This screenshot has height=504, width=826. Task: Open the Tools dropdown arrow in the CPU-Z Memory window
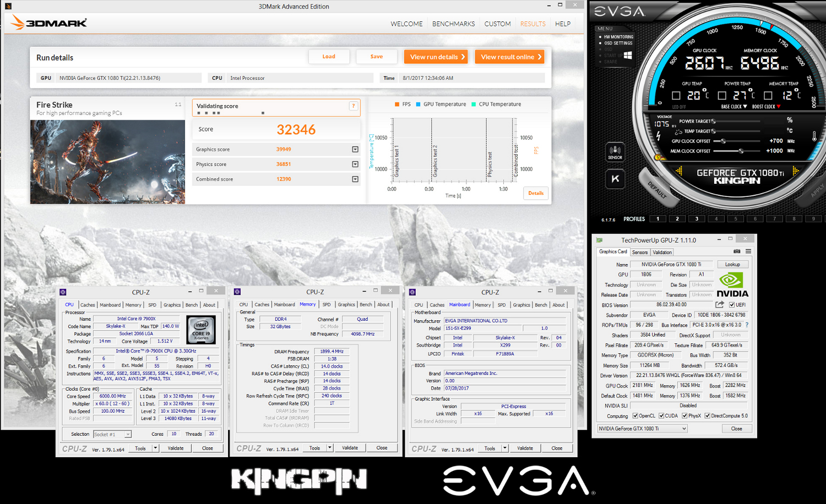[330, 448]
